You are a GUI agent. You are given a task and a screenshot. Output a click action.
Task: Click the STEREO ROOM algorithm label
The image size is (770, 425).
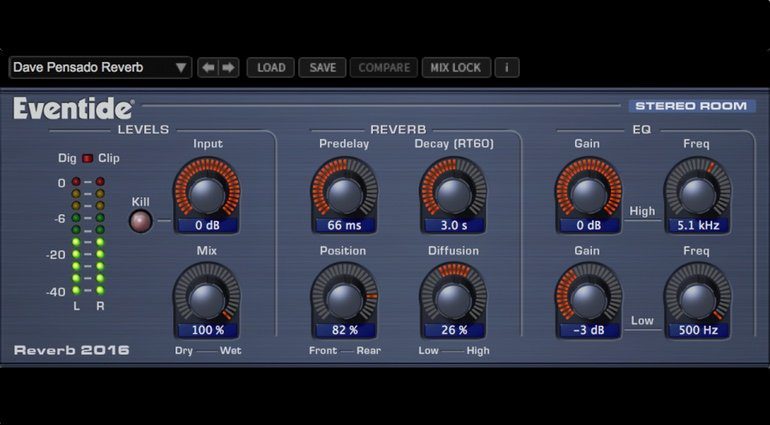(x=691, y=106)
